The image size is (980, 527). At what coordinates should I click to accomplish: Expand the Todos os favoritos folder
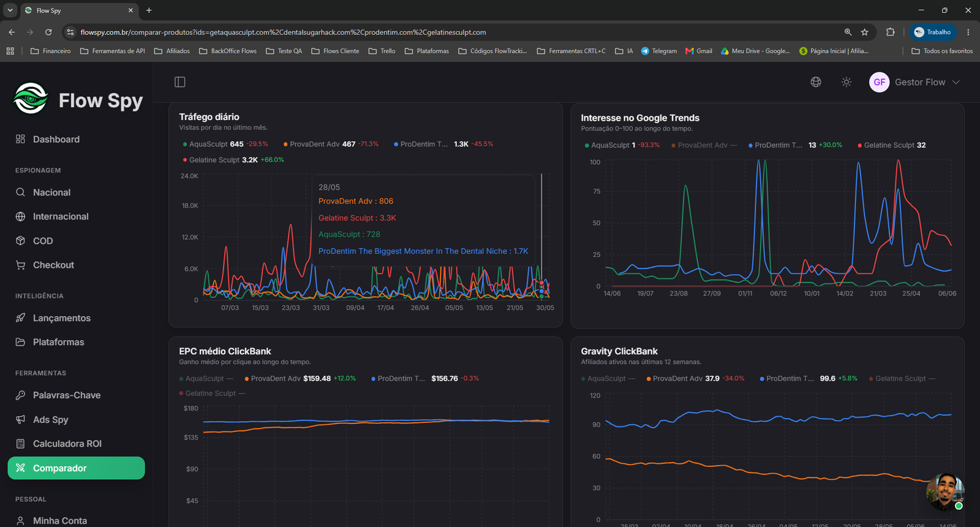tap(942, 51)
